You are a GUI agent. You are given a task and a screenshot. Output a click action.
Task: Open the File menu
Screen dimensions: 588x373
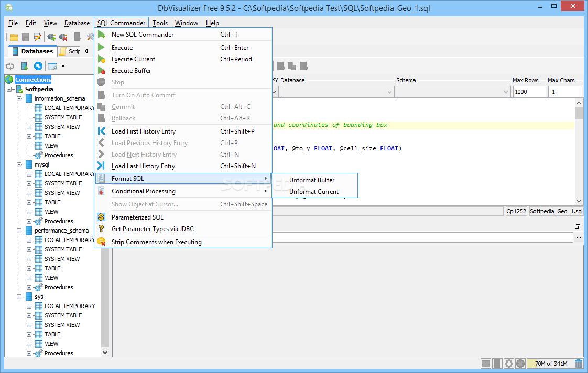click(x=13, y=23)
